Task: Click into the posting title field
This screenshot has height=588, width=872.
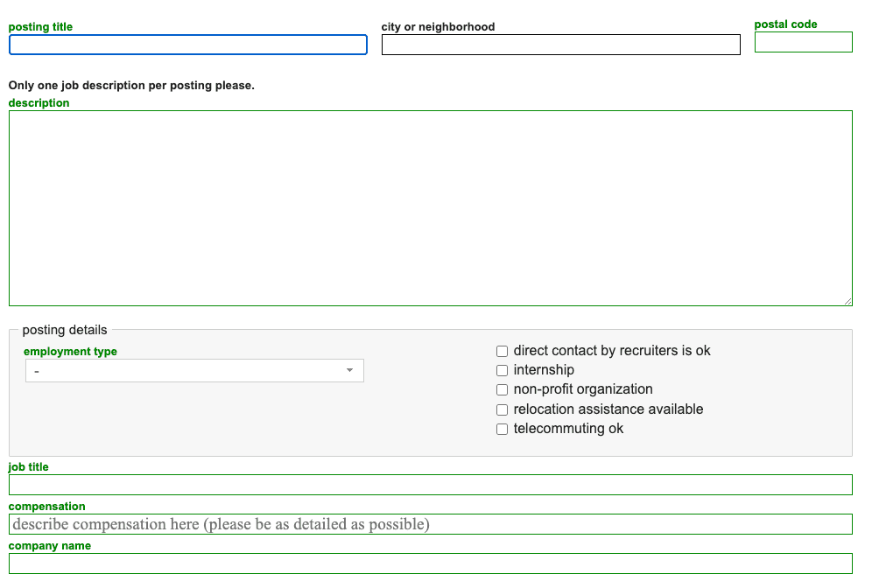Action: (187, 45)
